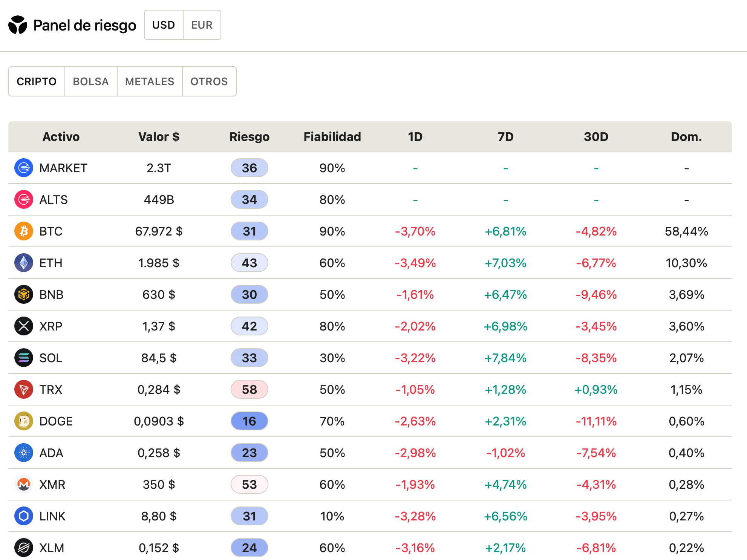
Task: Click the Solana SOL icon
Action: pyautogui.click(x=24, y=358)
